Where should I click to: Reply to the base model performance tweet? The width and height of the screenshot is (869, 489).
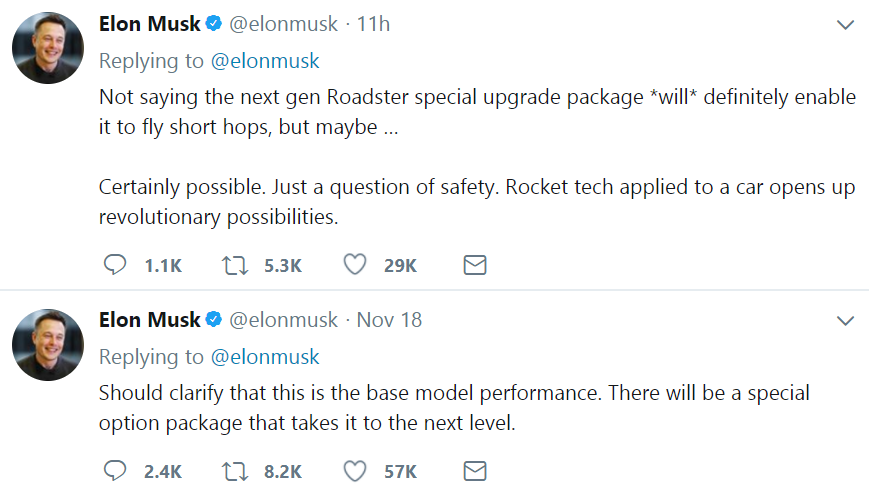115,470
